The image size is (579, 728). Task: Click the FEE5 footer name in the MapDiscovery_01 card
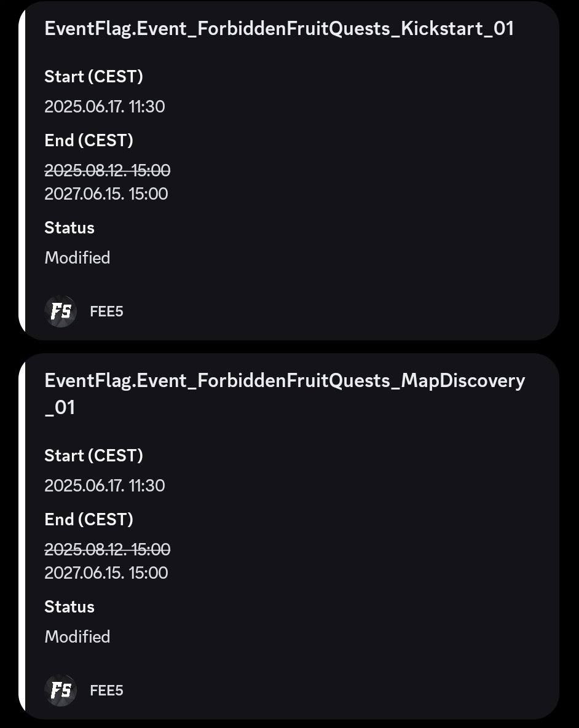(x=106, y=691)
